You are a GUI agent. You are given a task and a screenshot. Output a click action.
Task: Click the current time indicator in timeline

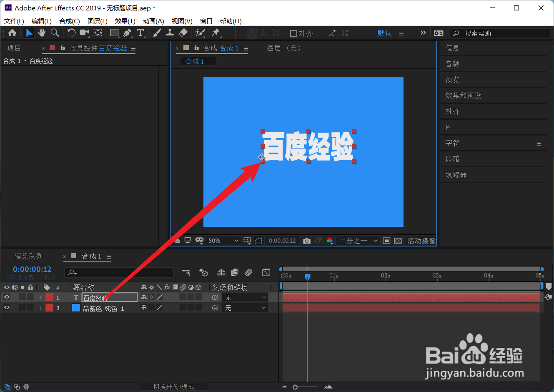point(308,277)
